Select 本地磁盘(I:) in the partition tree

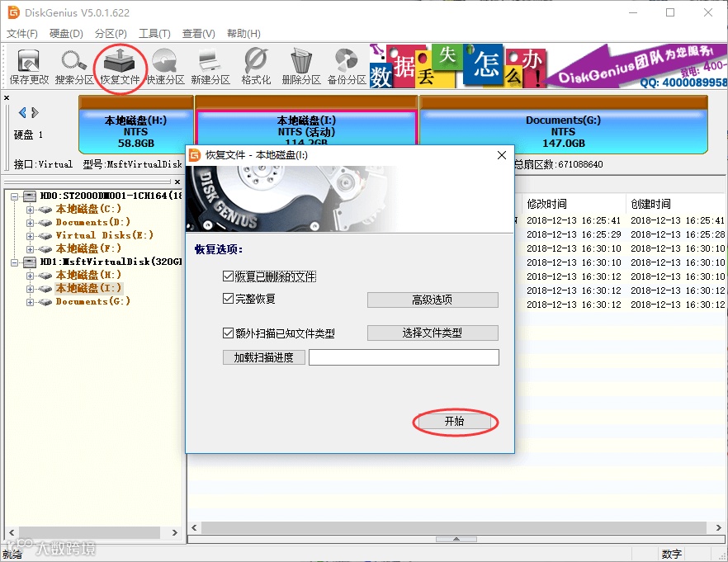(88, 289)
